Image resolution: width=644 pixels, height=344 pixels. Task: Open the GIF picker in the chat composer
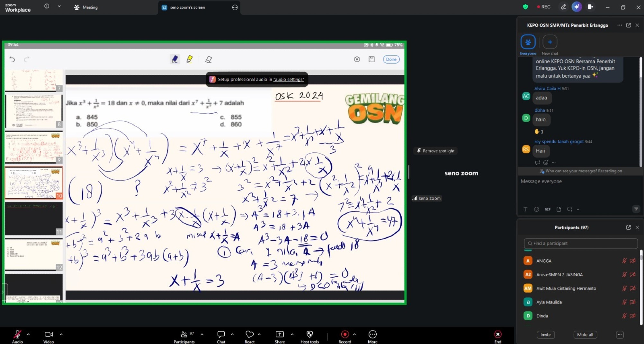coord(548,209)
